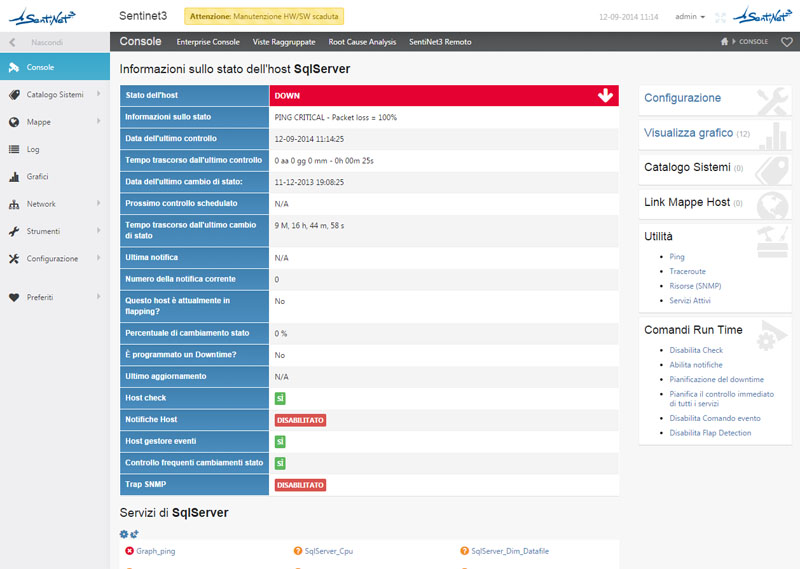Click Pianificazione del downtime command
Screen dimensions: 800x569
point(717,379)
